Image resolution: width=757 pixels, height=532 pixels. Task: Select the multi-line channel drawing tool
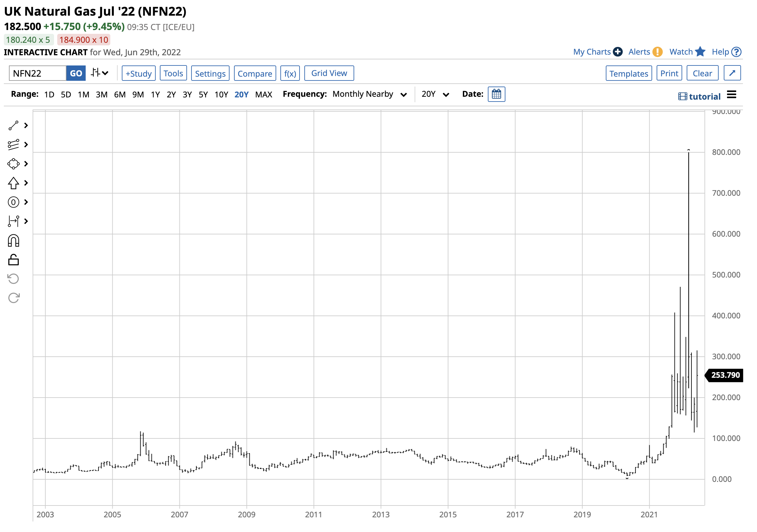13,145
